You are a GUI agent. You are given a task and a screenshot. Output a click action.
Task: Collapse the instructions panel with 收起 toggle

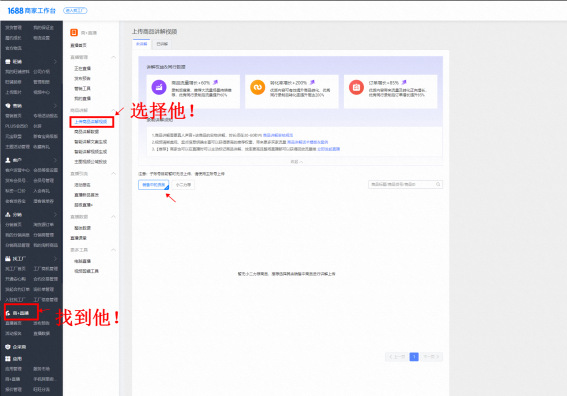pos(297,162)
